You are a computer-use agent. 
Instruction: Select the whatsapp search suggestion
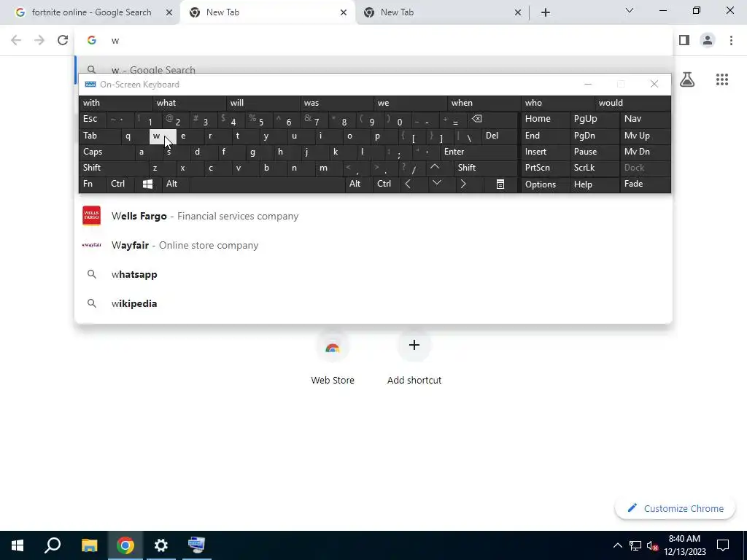(x=373, y=274)
